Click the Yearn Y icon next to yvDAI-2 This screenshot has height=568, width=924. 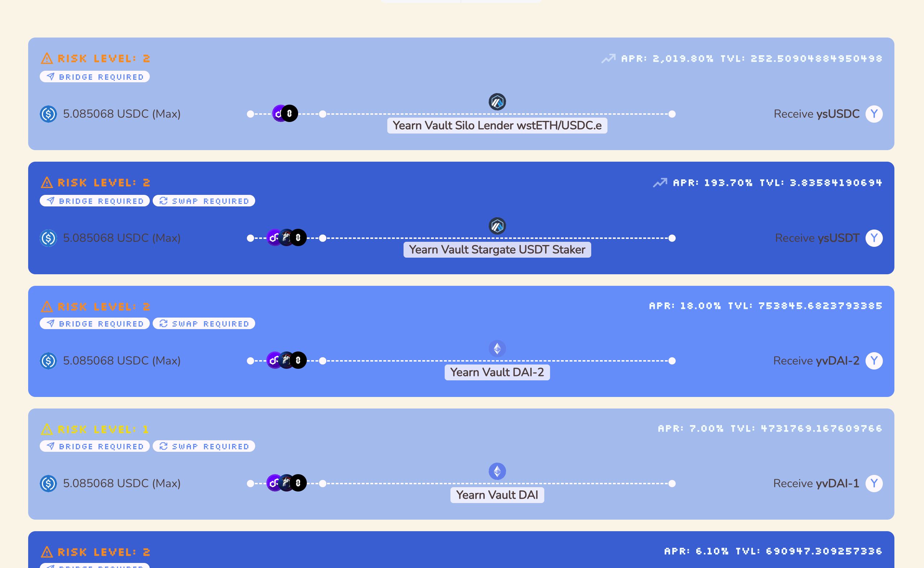click(874, 361)
